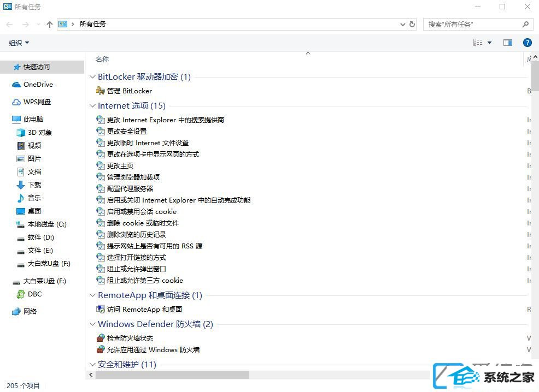The image size is (539, 392).
Task: Click the control panel icon in address bar
Action: [63, 25]
